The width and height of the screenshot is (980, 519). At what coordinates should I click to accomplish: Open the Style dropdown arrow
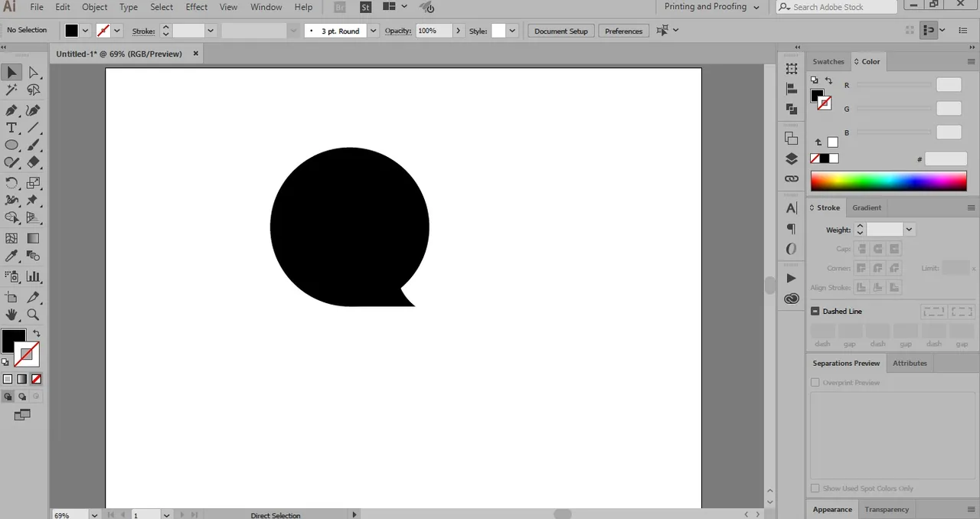pyautogui.click(x=512, y=31)
